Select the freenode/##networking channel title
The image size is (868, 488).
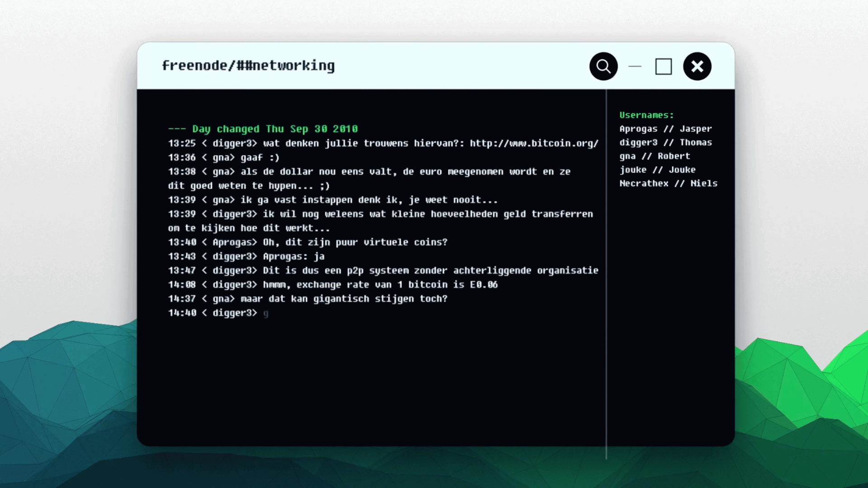pos(248,66)
